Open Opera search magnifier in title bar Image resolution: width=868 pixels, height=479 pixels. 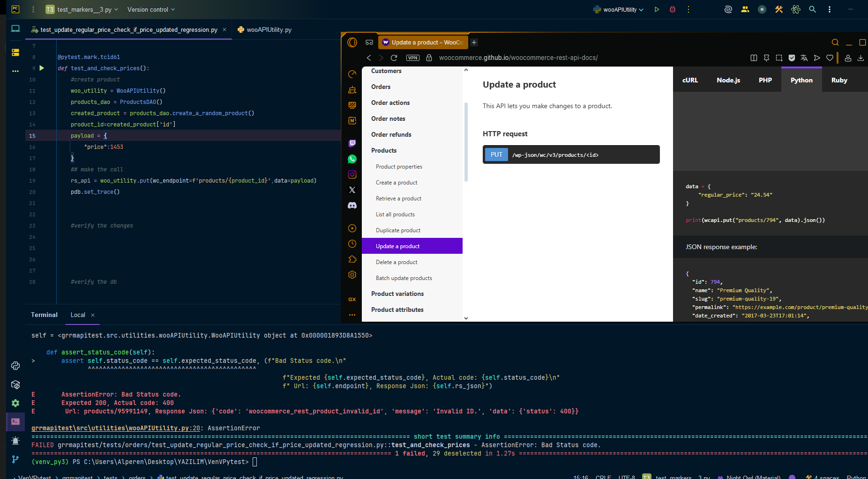835,42
